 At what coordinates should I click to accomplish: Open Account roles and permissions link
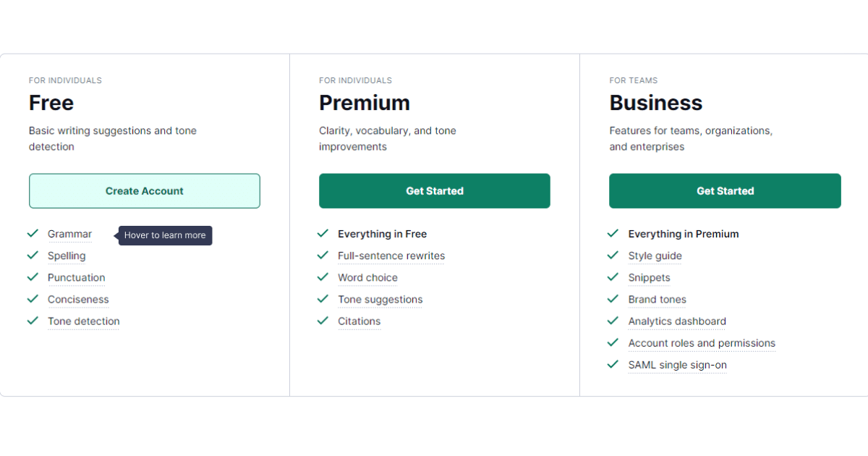[702, 343]
